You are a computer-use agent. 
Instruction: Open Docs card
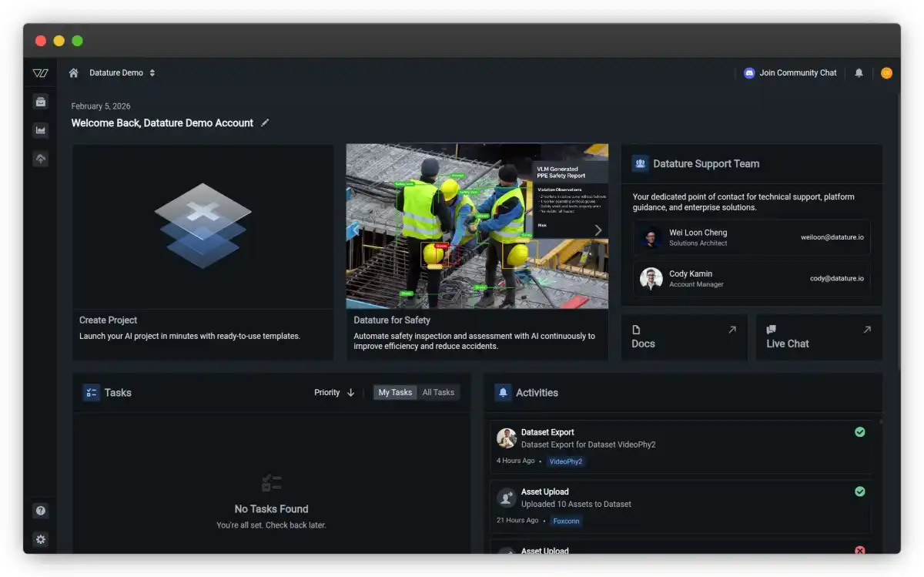pos(685,337)
